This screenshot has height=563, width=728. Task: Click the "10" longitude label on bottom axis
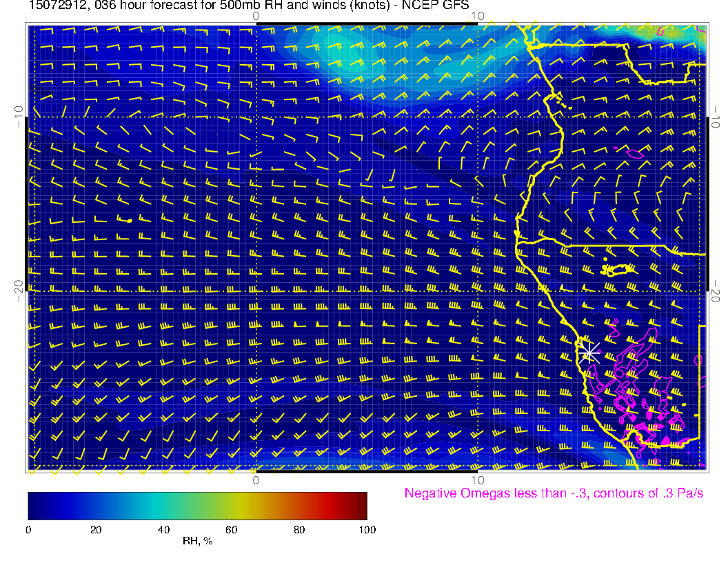tap(477, 480)
